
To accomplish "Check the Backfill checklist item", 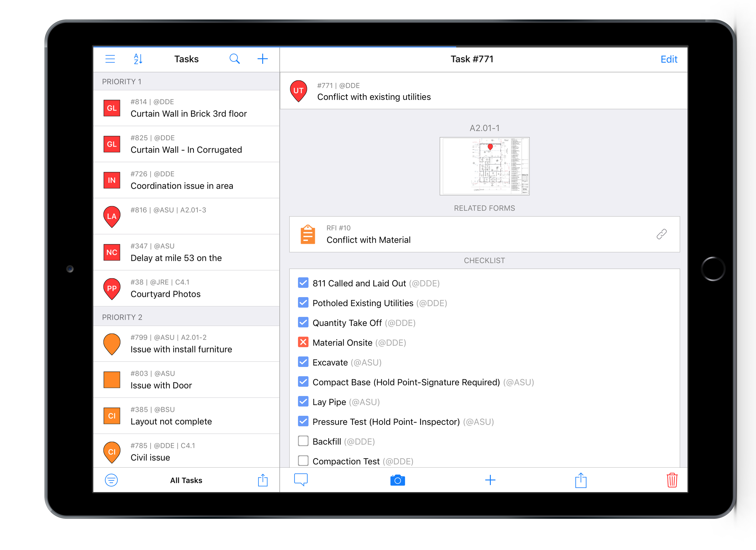I will [303, 441].
